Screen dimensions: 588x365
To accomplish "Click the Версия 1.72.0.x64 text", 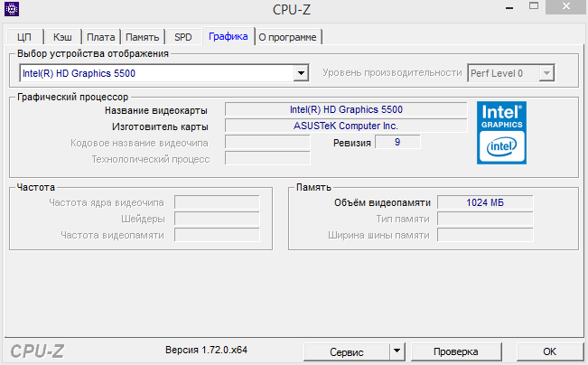I will 206,350.
